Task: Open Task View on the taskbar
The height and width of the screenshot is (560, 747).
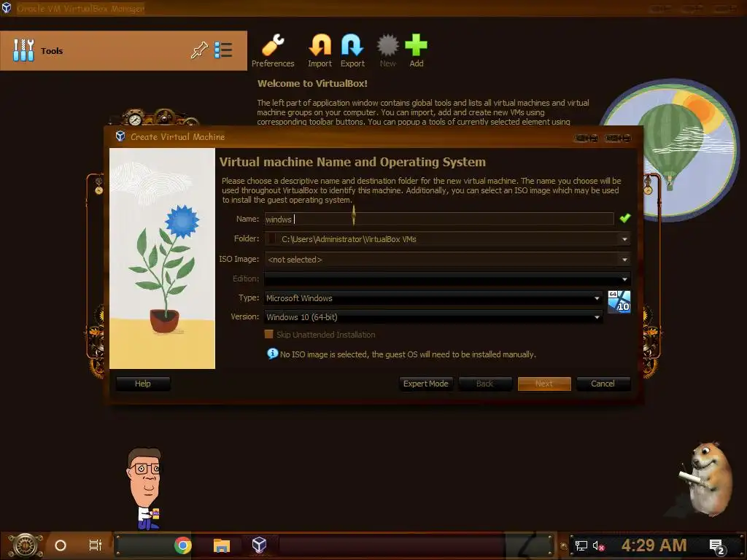Action: (96, 545)
